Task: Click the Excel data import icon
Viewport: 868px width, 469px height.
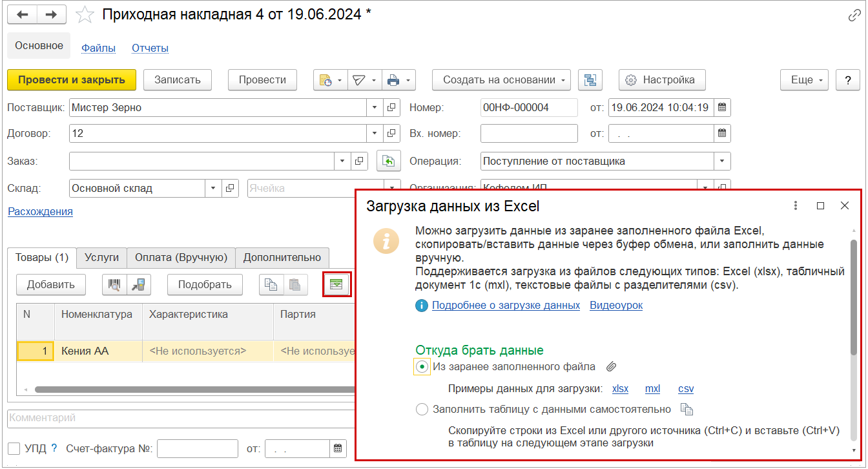Action: coord(336,284)
